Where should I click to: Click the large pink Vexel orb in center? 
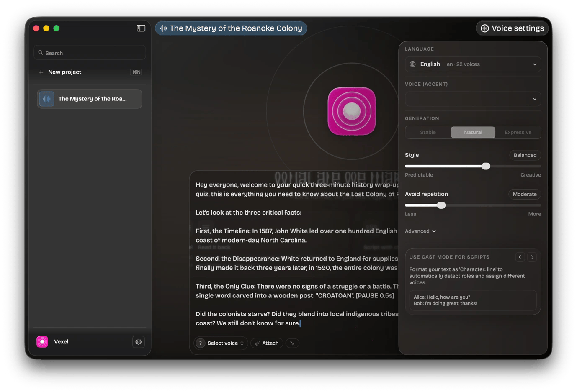point(352,111)
